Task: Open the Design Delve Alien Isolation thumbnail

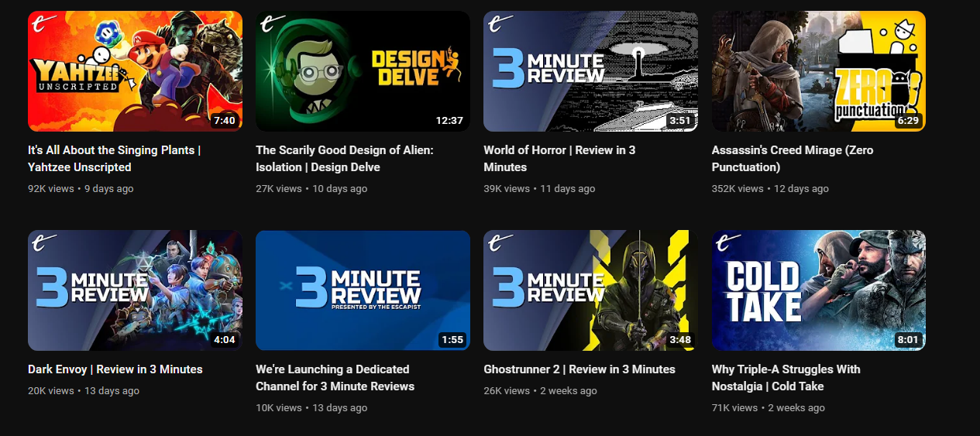Action: coord(363,71)
